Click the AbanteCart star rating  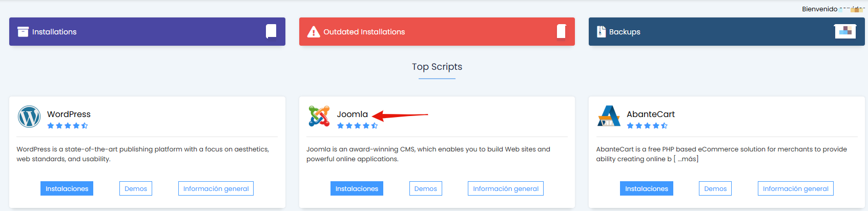point(647,126)
